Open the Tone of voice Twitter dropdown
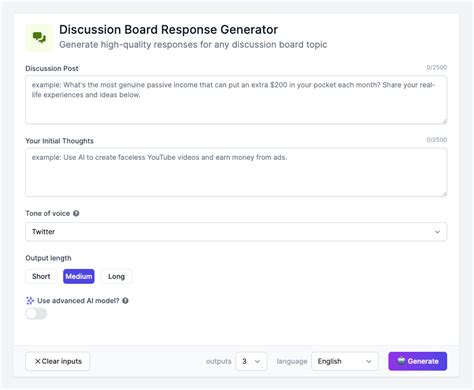 pos(236,232)
